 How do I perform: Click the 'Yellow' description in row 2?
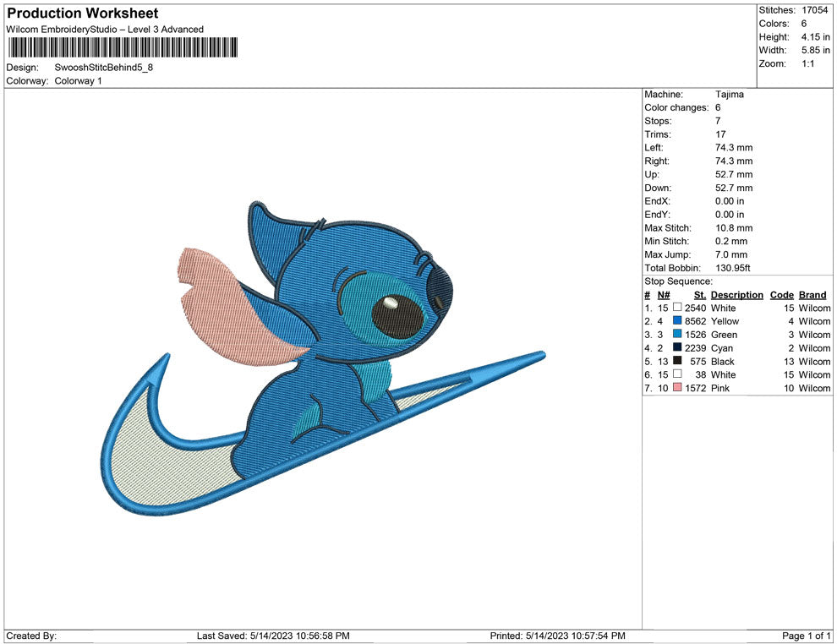click(725, 321)
